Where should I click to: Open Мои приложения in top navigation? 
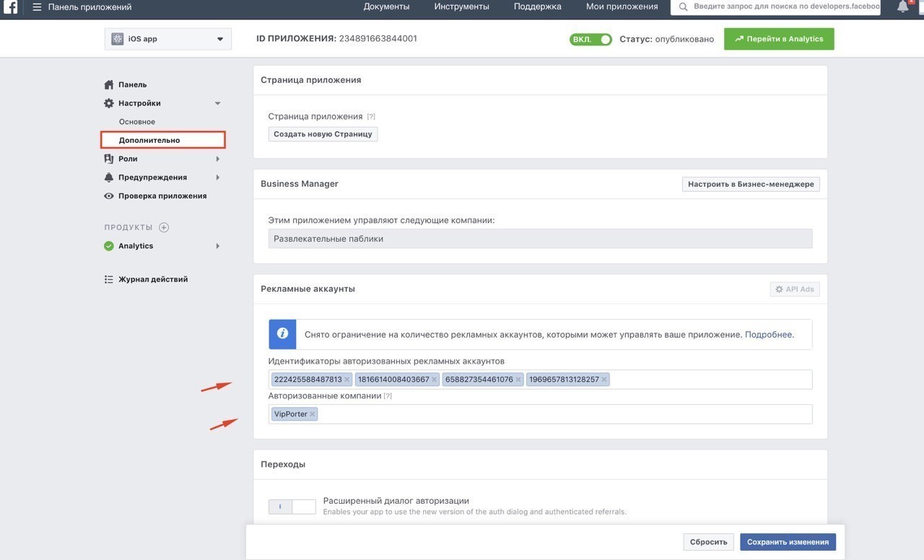point(622,6)
